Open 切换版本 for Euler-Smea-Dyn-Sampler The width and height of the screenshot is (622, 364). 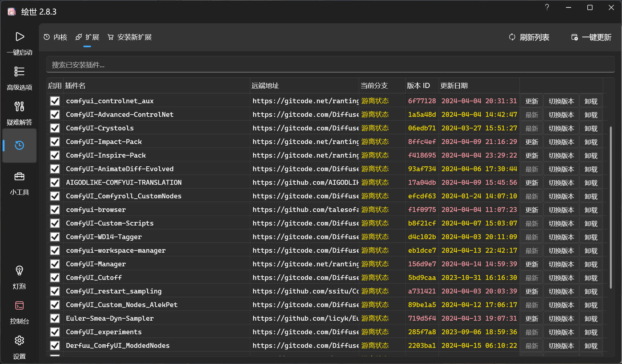click(x=561, y=318)
